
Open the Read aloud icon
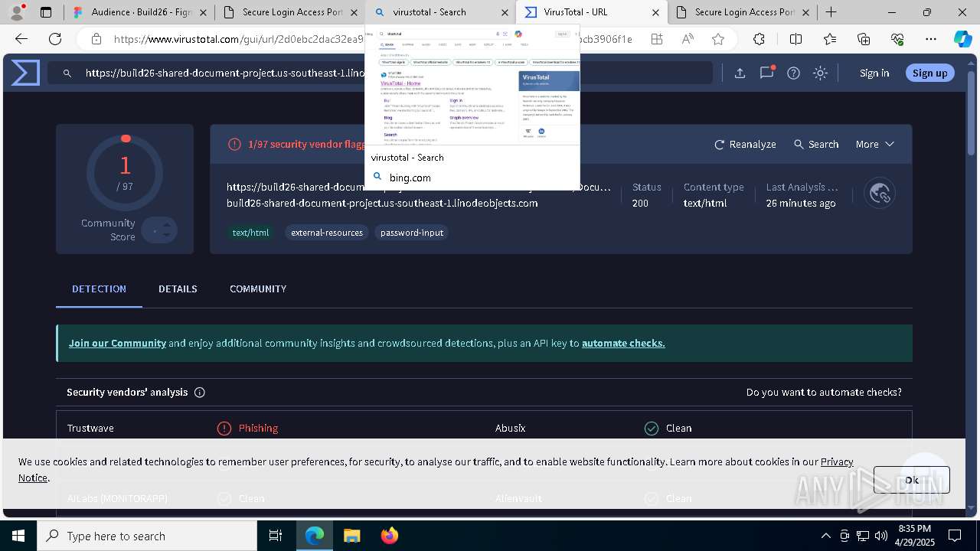point(688,39)
